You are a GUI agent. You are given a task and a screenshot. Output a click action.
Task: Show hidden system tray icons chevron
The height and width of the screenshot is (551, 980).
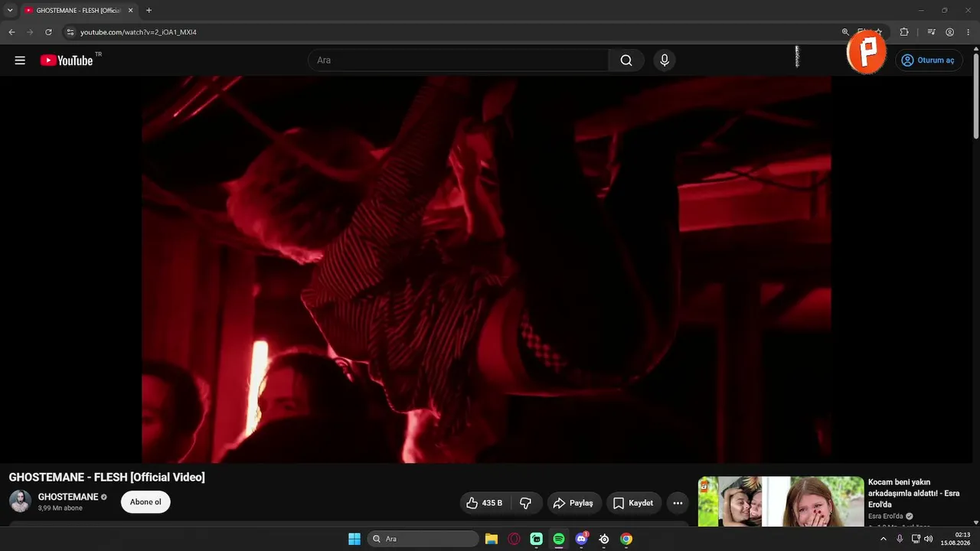[884, 539]
